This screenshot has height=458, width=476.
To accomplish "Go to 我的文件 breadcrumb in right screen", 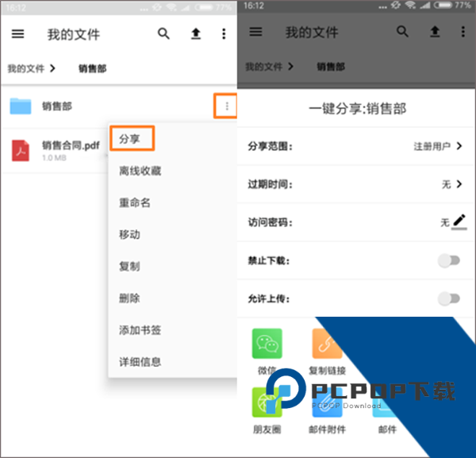I will 264,67.
